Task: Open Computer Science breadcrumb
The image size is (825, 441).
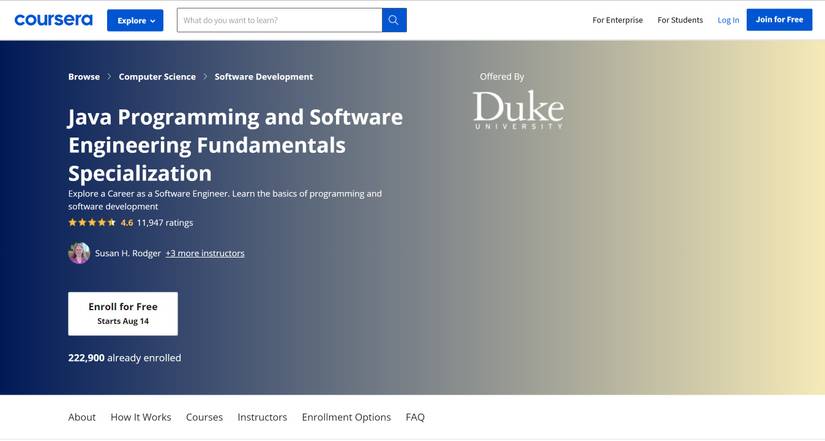Action: 157,77
